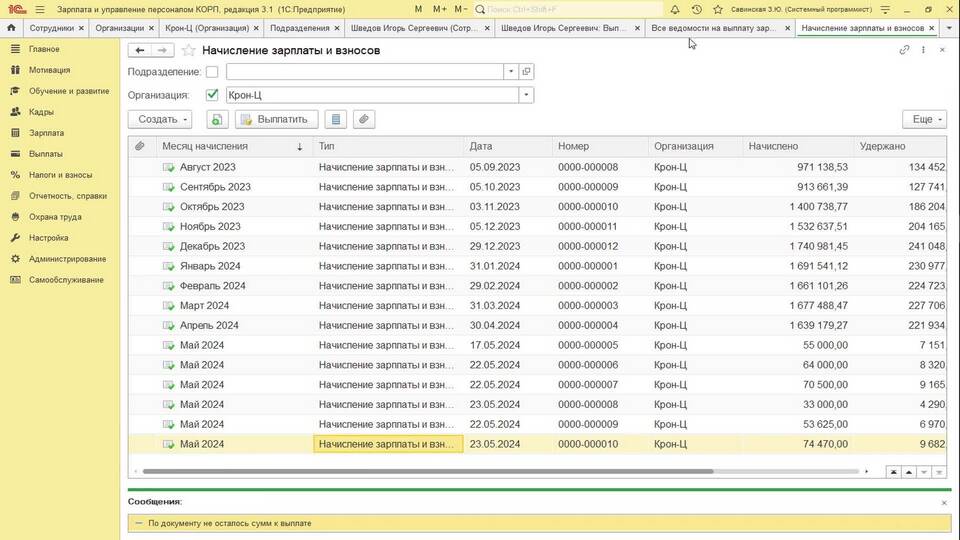Click the notifications bell icon
Screen dimensions: 960x540
point(675,9)
